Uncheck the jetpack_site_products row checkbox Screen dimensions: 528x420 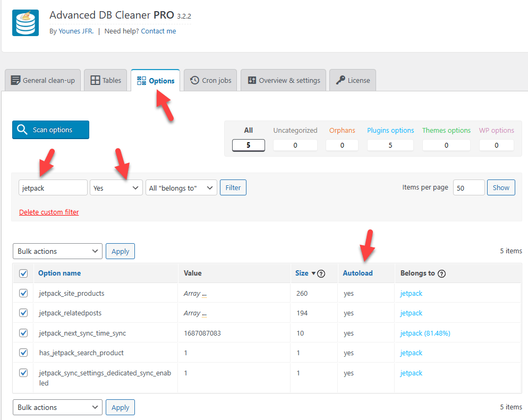pyautogui.click(x=23, y=293)
